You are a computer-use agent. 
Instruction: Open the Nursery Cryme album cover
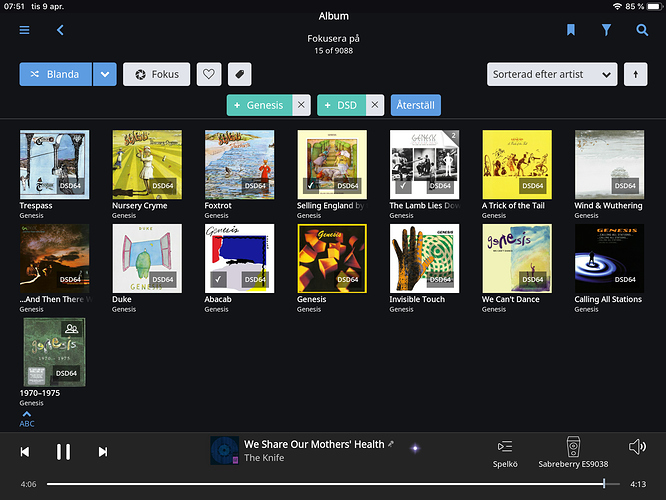point(147,164)
